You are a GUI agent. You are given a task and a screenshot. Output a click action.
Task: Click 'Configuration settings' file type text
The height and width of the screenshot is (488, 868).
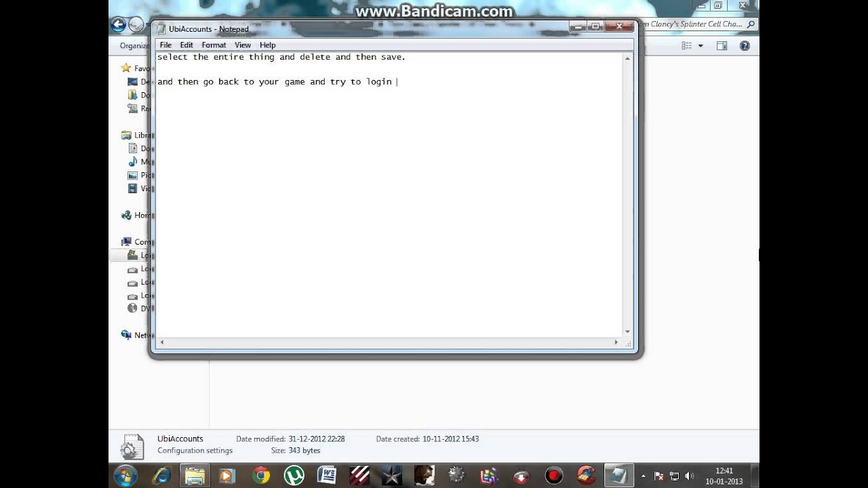[195, 451]
